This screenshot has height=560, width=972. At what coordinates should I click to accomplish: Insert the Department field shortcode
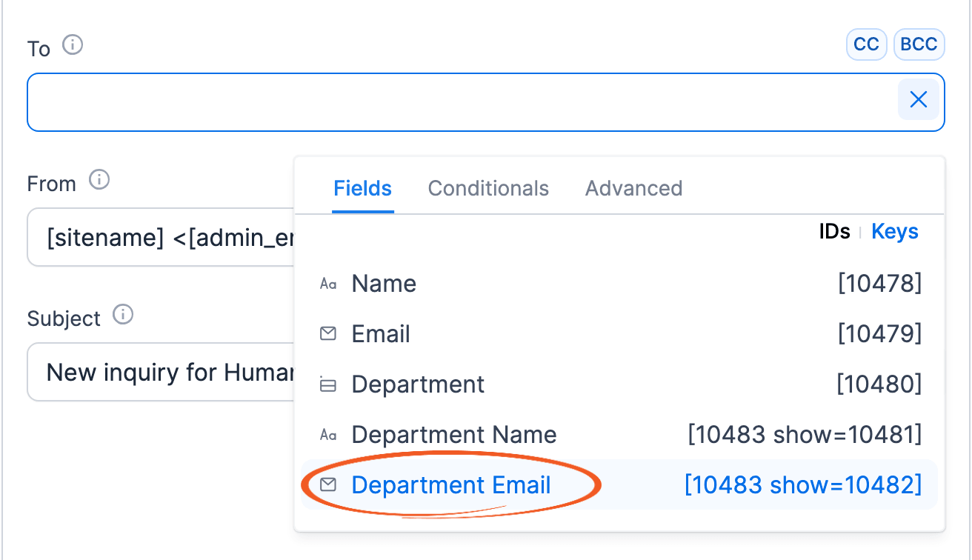[x=619, y=384]
